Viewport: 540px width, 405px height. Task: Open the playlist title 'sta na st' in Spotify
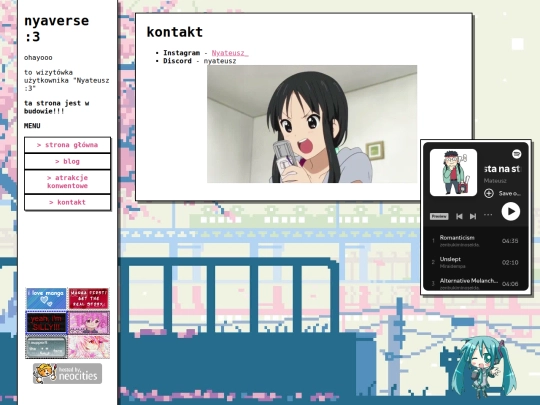coord(502,169)
